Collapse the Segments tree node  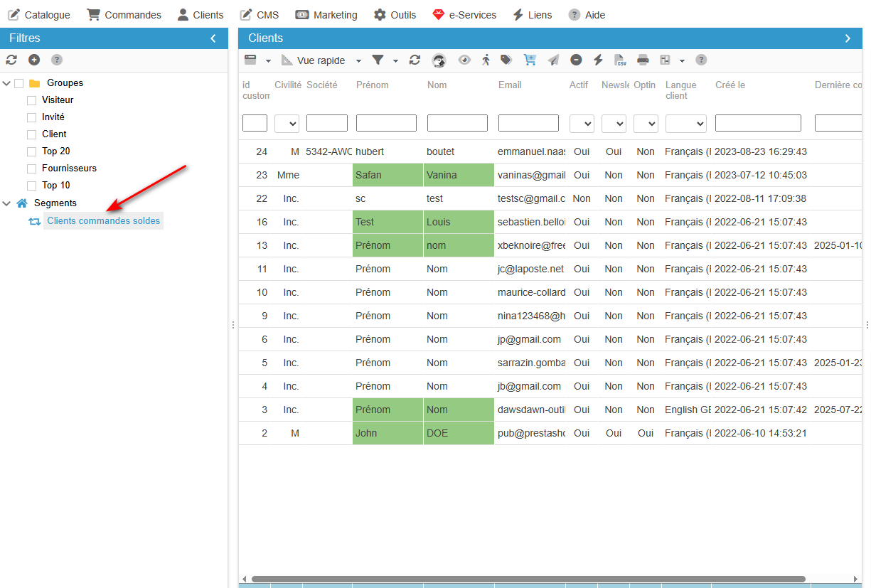[7, 203]
